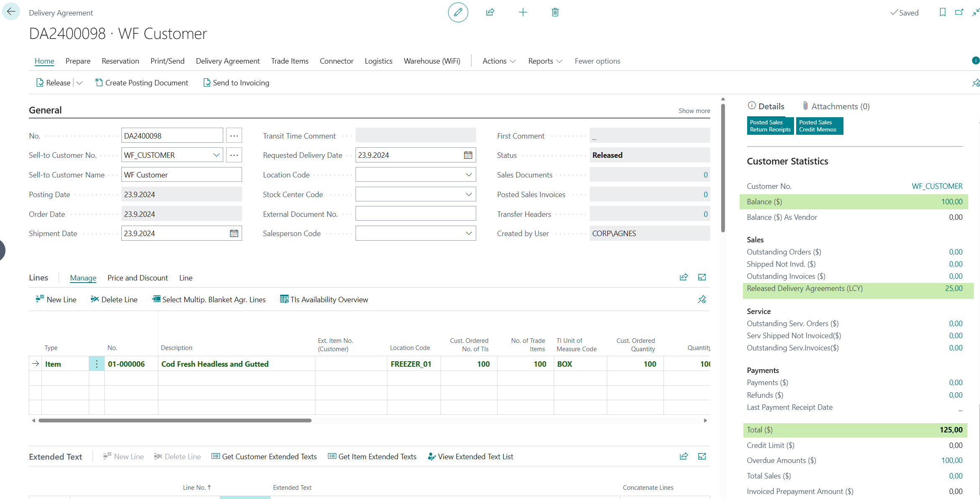Viewport: 980px width, 499px height.
Task: Switch to the Trade Items tab
Action: (289, 61)
